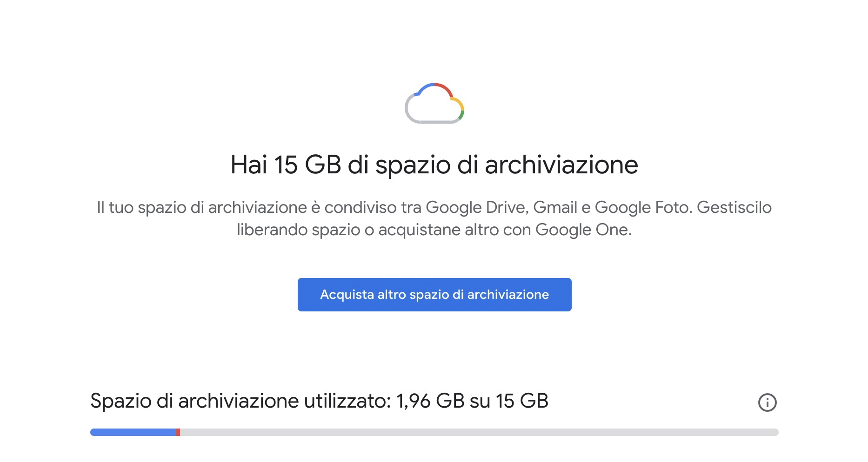Click the words Google Foto in description
The image size is (868, 462).
click(643, 207)
